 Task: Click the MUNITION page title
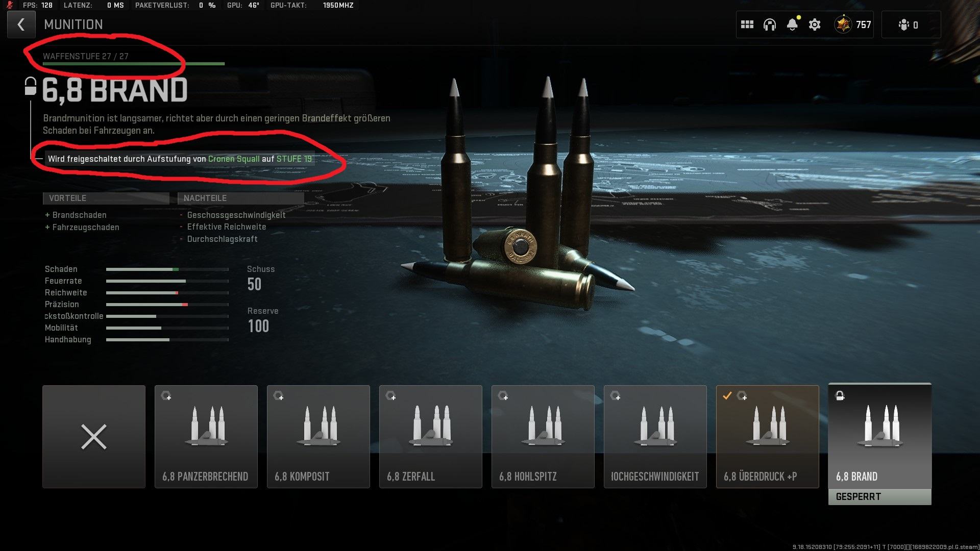pyautogui.click(x=73, y=24)
